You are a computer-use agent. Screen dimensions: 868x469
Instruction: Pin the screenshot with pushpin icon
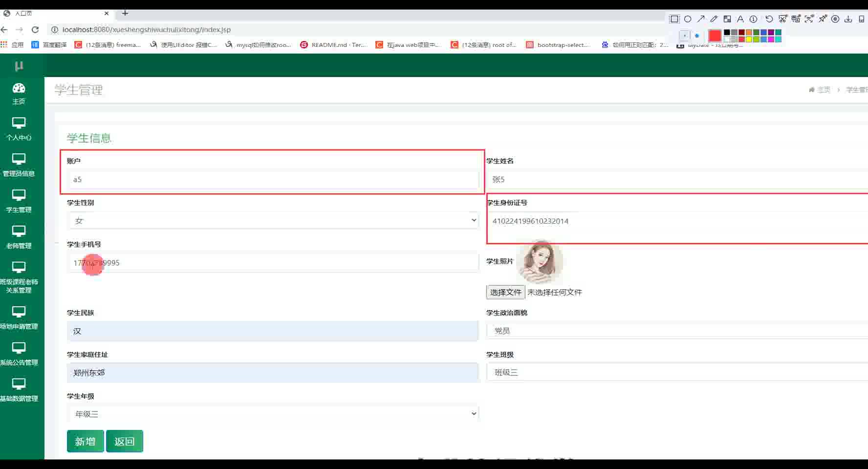(823, 19)
